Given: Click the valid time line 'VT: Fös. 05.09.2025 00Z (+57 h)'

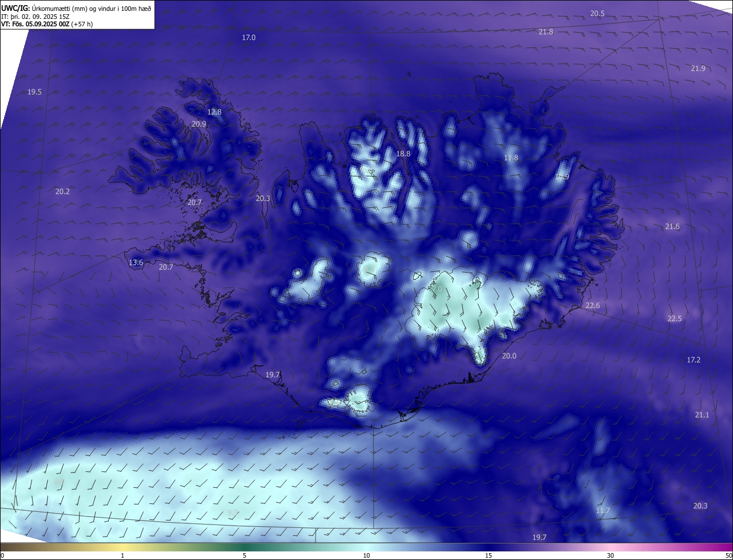Looking at the screenshot, I should pos(48,24).
